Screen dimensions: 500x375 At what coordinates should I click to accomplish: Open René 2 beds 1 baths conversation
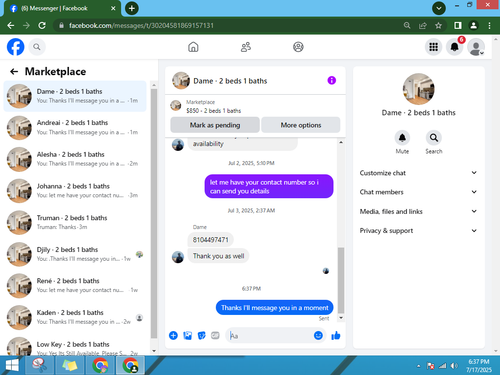[x=75, y=285]
